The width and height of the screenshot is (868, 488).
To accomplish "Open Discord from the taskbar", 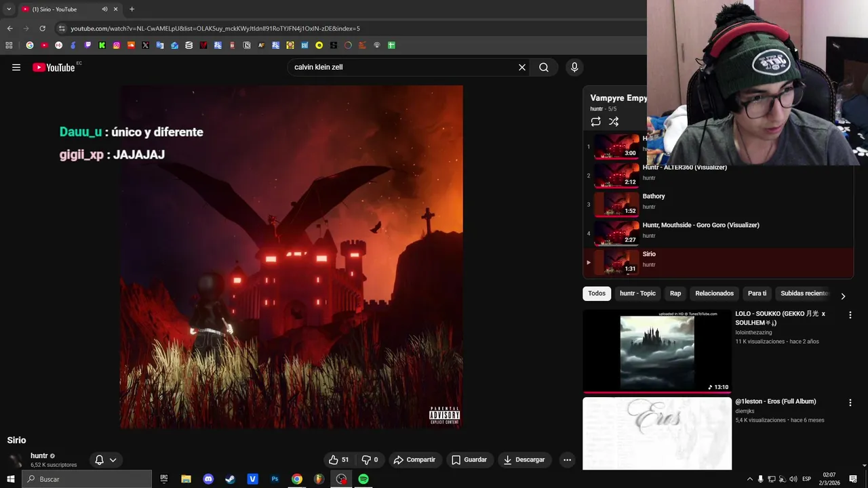I will click(208, 479).
